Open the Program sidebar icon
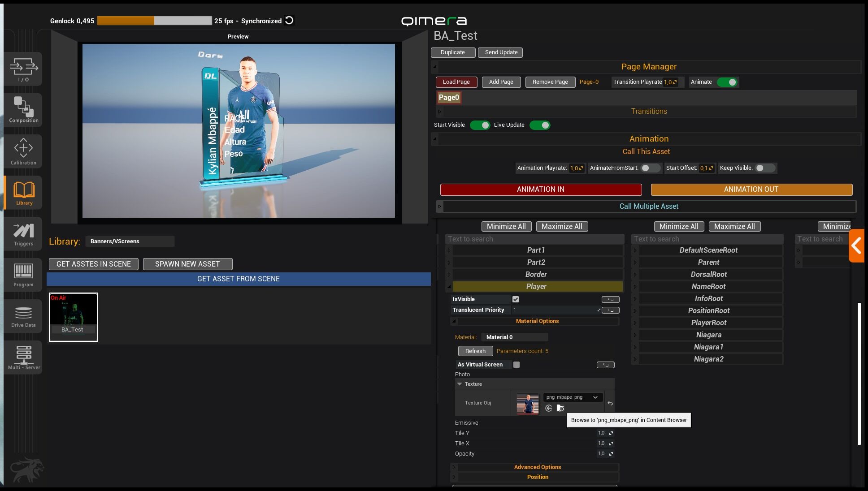The image size is (868, 491). coord(23,275)
